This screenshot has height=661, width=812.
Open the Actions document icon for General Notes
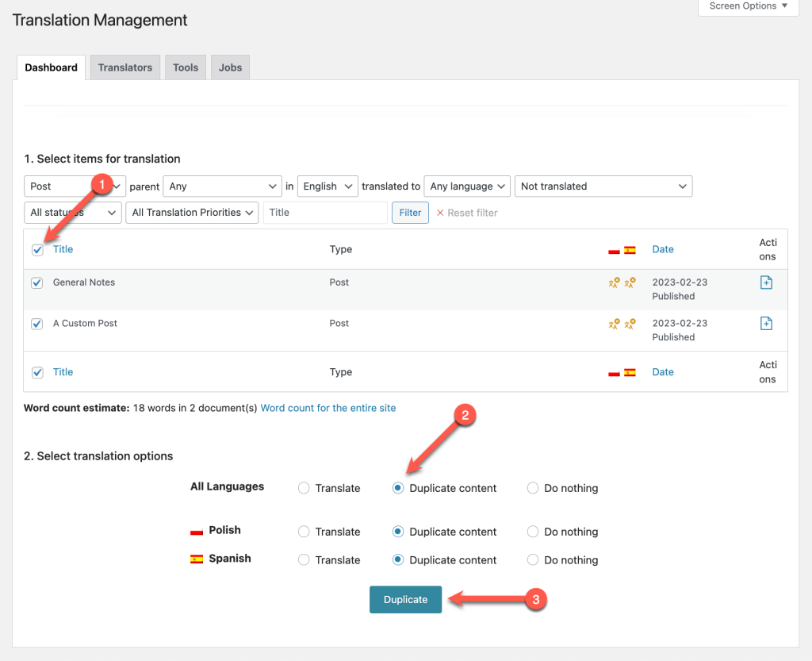coord(766,282)
